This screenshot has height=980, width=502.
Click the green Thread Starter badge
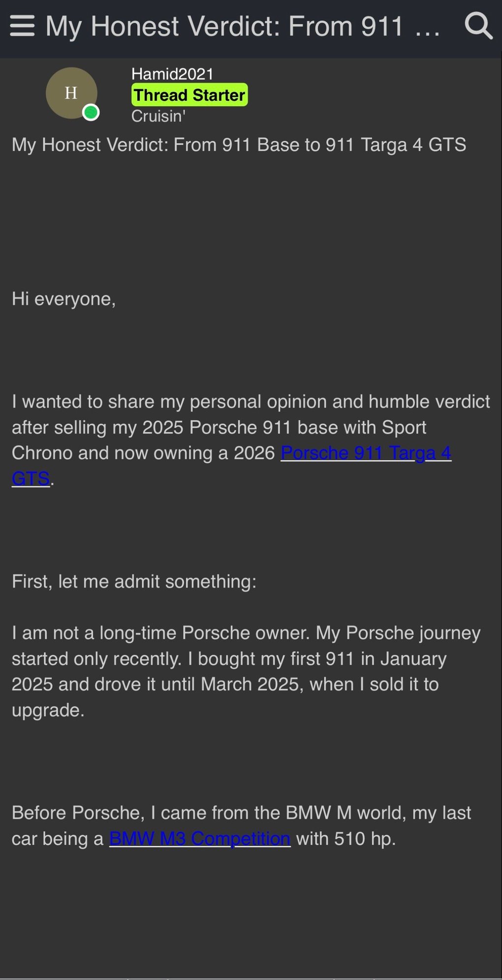[189, 95]
